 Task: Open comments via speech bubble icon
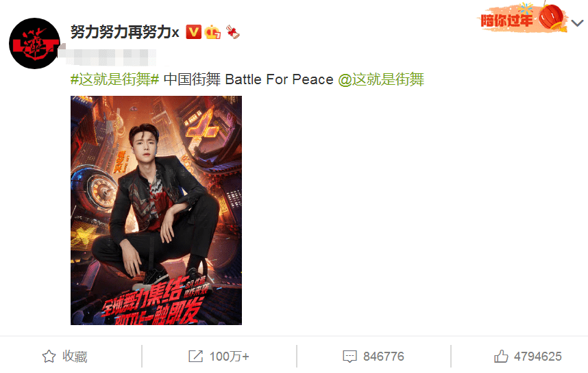tap(350, 356)
